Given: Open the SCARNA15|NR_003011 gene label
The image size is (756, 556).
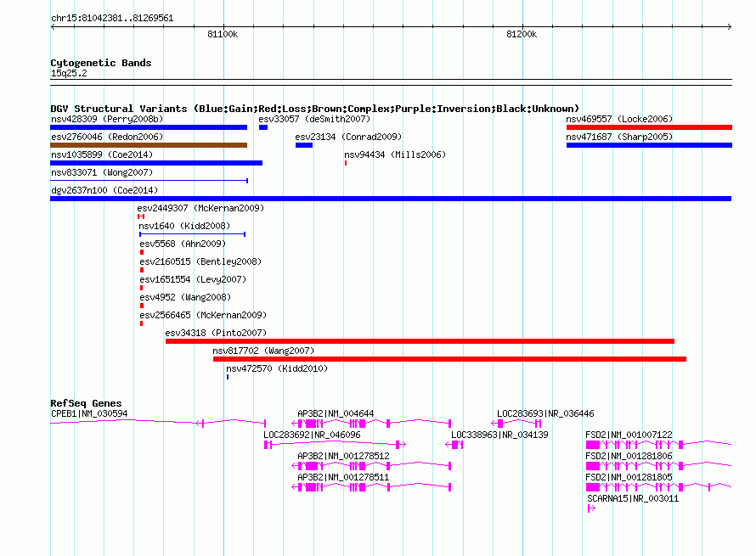Looking at the screenshot, I should 633,498.
